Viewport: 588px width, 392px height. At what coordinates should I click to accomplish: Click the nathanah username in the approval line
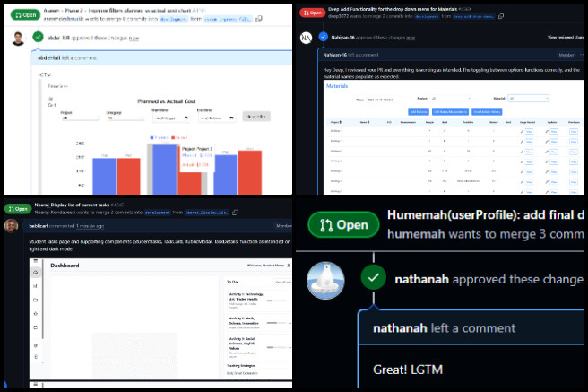pos(421,280)
